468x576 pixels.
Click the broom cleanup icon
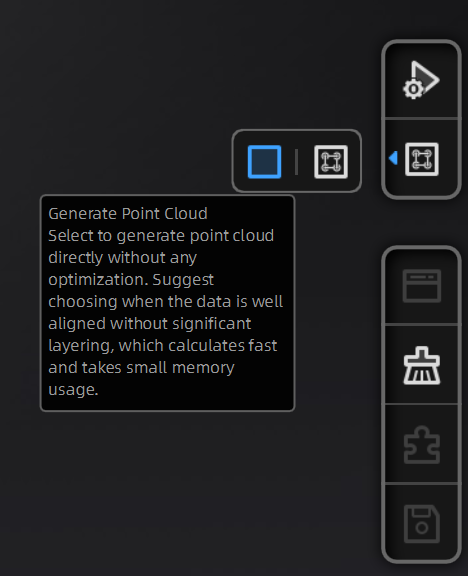[x=422, y=366]
